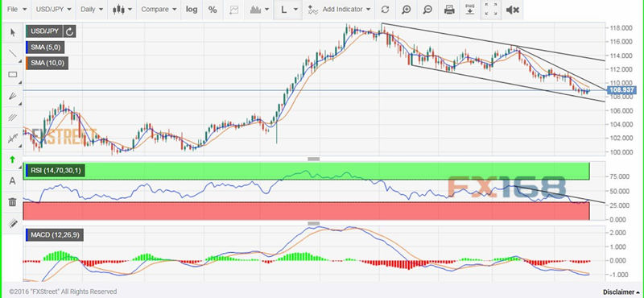Select the green up-arrow marker tool
The height and width of the screenshot is (298, 644).
[12, 159]
